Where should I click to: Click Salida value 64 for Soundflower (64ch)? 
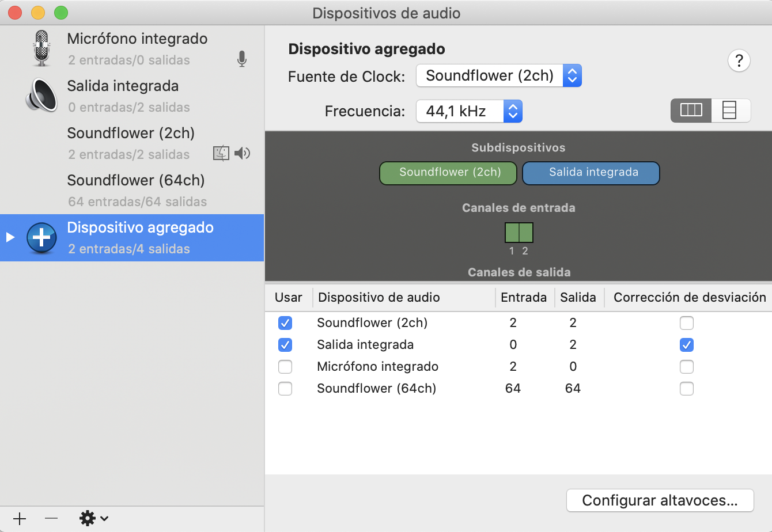[x=573, y=389]
